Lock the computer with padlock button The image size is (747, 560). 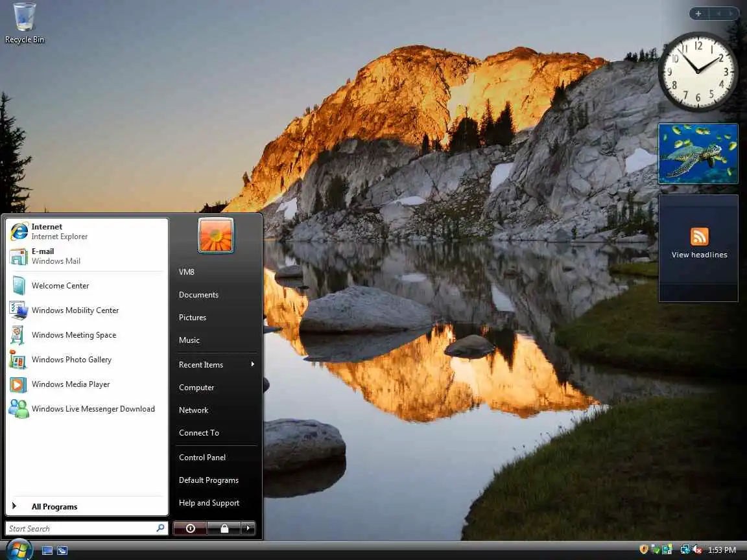point(224,528)
